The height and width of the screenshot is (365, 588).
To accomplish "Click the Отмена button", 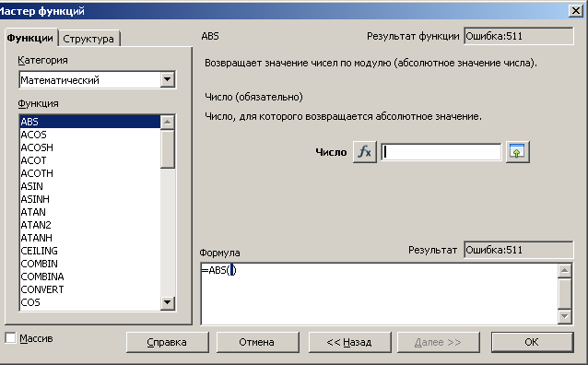I will tap(257, 342).
